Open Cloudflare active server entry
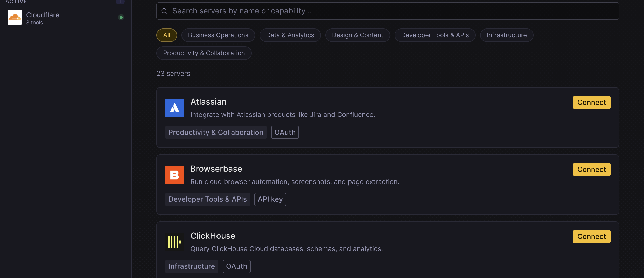644x278 pixels. point(65,17)
